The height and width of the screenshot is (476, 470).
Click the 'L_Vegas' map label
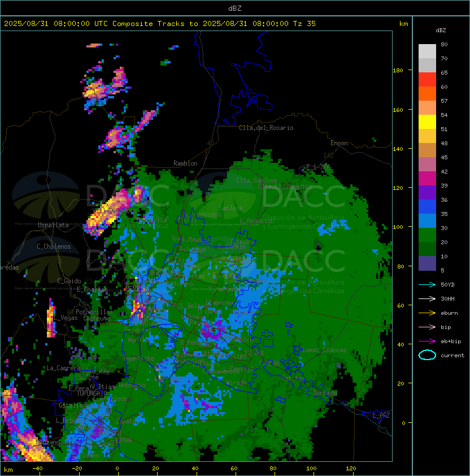pos(66,318)
